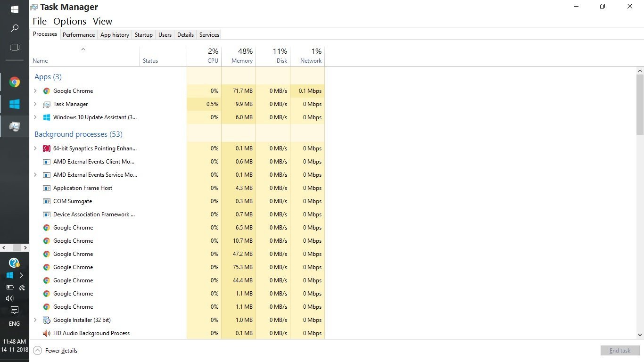The image size is (644, 362).
Task: Open the View menu
Action: coord(102,21)
